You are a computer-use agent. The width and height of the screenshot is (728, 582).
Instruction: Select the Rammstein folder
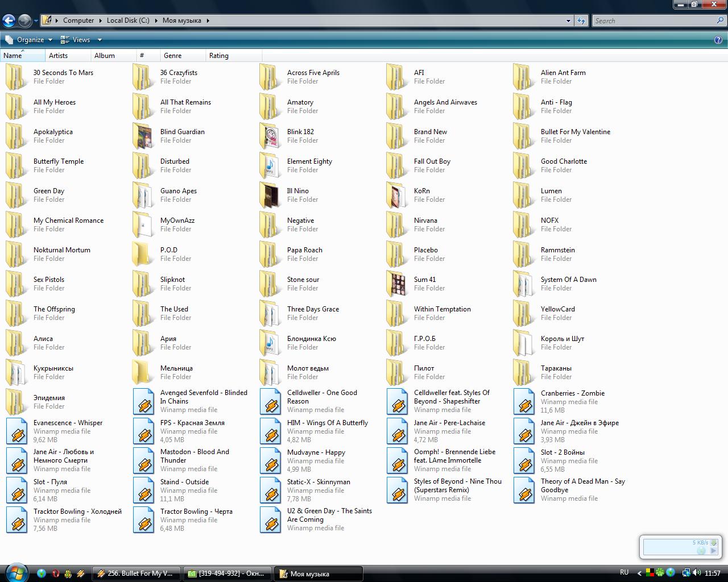pos(544,254)
